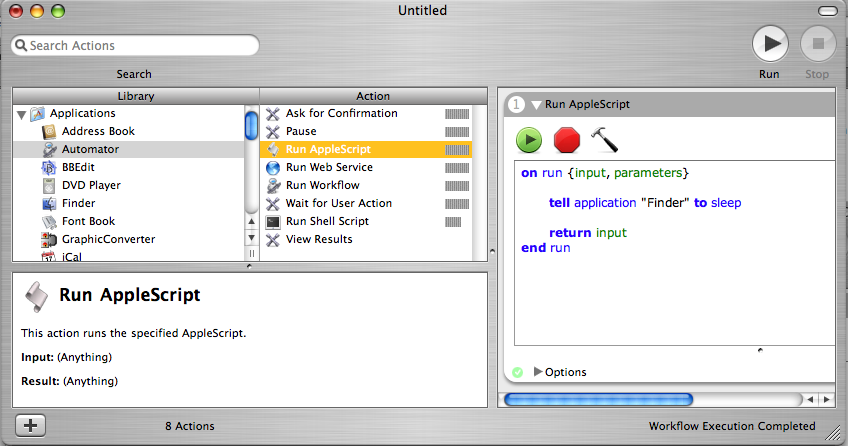Click the step number 1 badge
Screen dimensions: 848x446
coord(516,104)
